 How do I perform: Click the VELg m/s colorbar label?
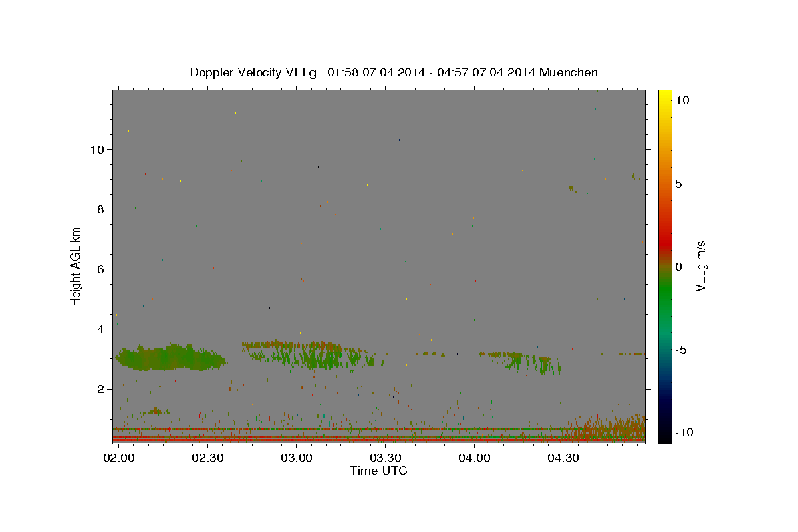point(700,266)
